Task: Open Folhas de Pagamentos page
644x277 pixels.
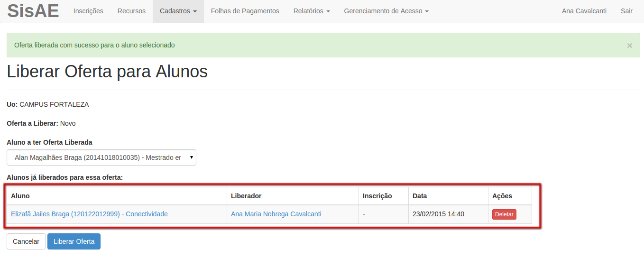Action: click(245, 11)
